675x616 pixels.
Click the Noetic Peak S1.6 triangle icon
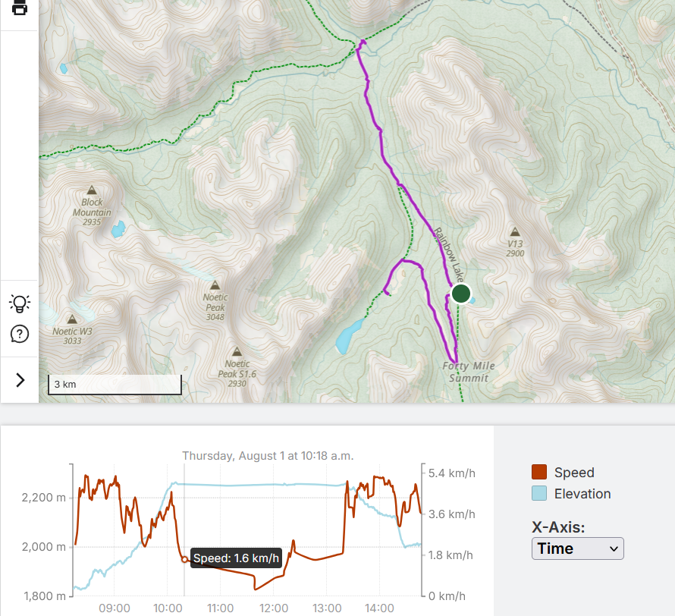point(237,352)
